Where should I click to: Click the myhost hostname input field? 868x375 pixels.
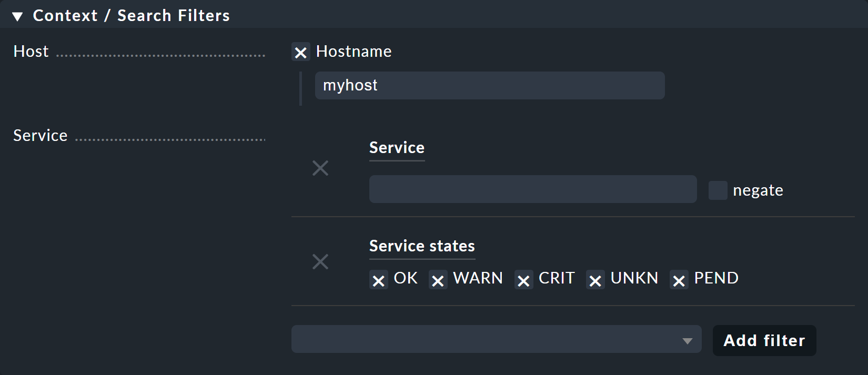(x=489, y=85)
